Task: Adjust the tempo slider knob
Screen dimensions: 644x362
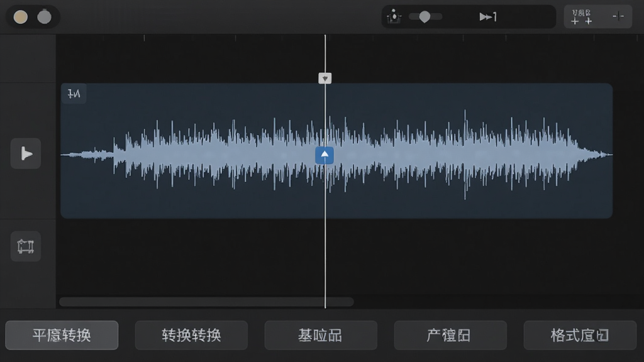Action: [x=425, y=17]
